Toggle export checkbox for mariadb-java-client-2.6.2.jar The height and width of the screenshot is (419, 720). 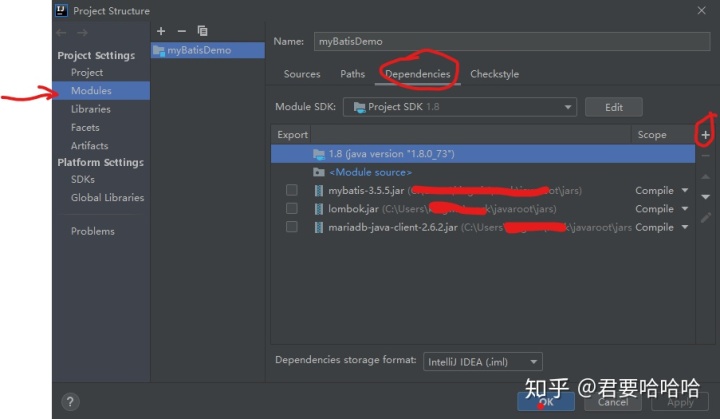(x=292, y=227)
